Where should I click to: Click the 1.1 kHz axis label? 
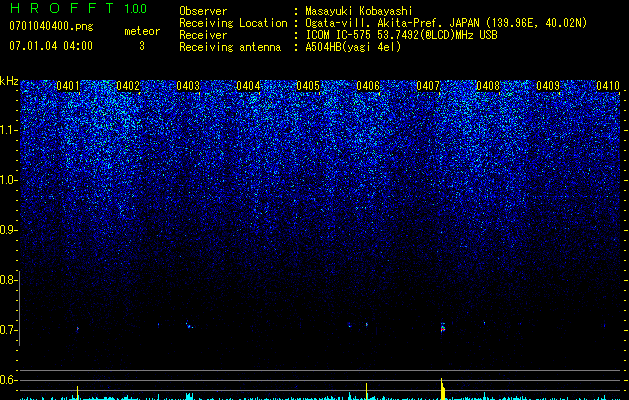pyautogui.click(x=9, y=130)
